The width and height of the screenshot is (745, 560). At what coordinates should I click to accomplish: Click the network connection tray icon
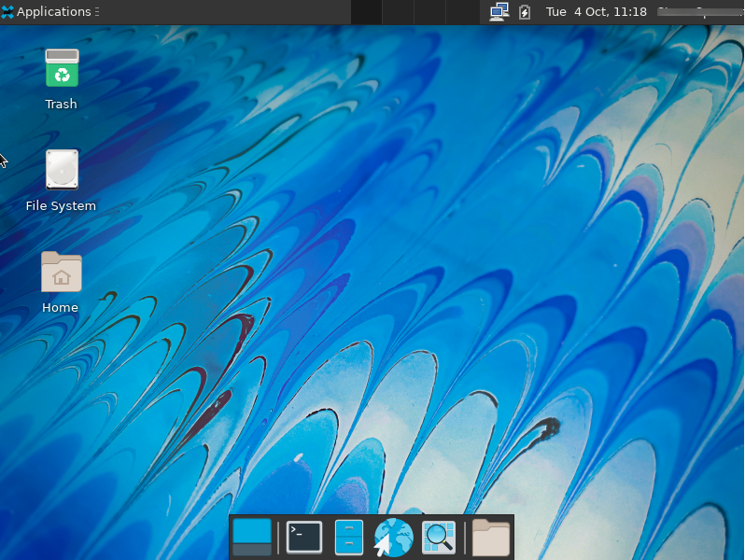499,12
